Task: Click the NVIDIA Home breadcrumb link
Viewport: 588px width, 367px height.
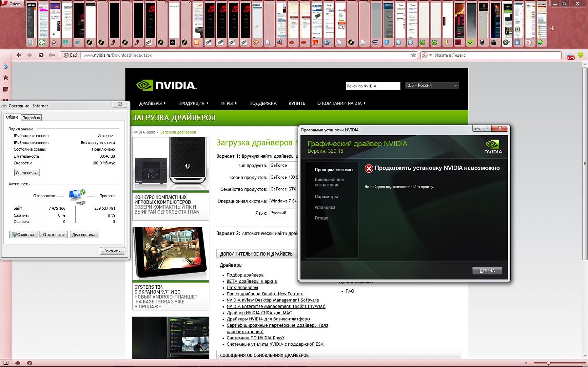Action: click(144, 132)
